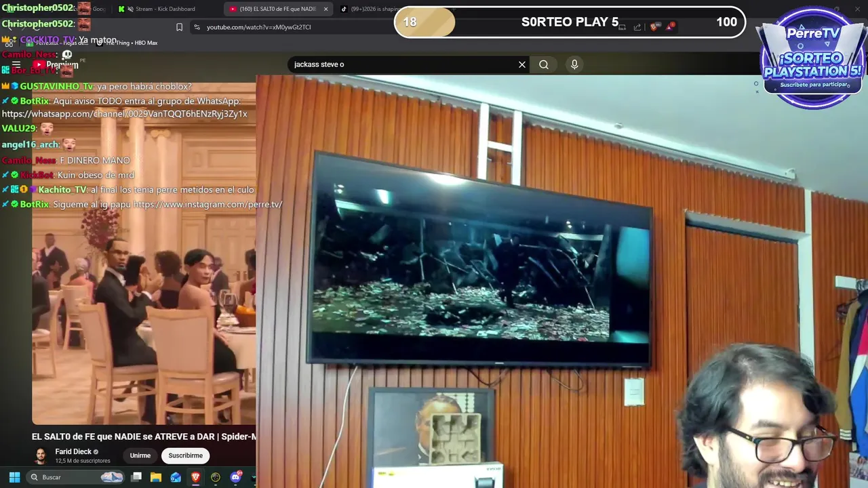Click the GUSTAVINHO_Tv chat username

coord(57,87)
